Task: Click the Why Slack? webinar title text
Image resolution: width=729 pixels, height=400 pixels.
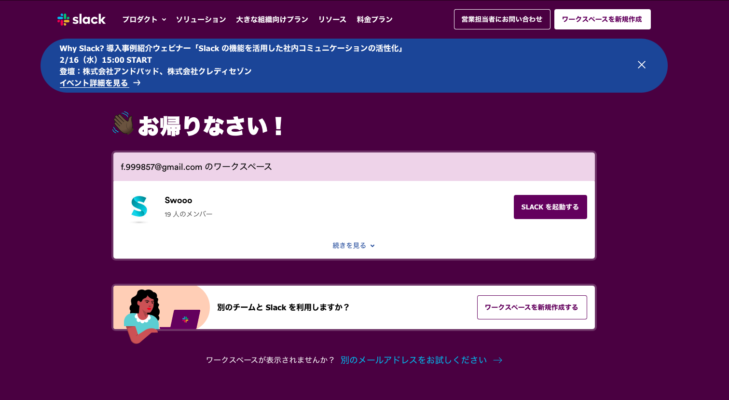Action: coord(231,48)
